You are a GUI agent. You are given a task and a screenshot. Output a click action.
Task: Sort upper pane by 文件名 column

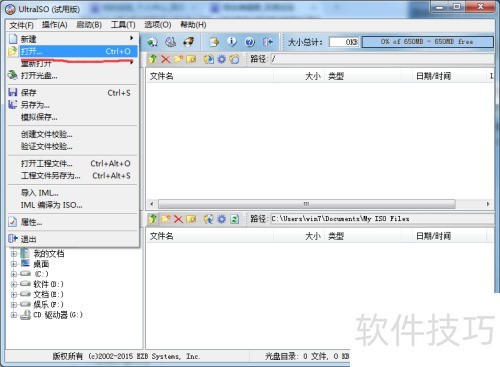pyautogui.click(x=210, y=76)
